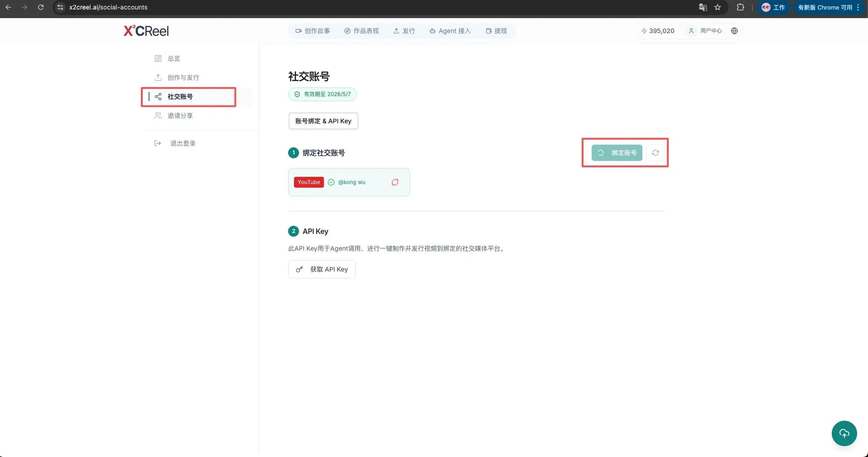Reload the browser page
Viewport: 868px width, 457px height.
pyautogui.click(x=41, y=7)
